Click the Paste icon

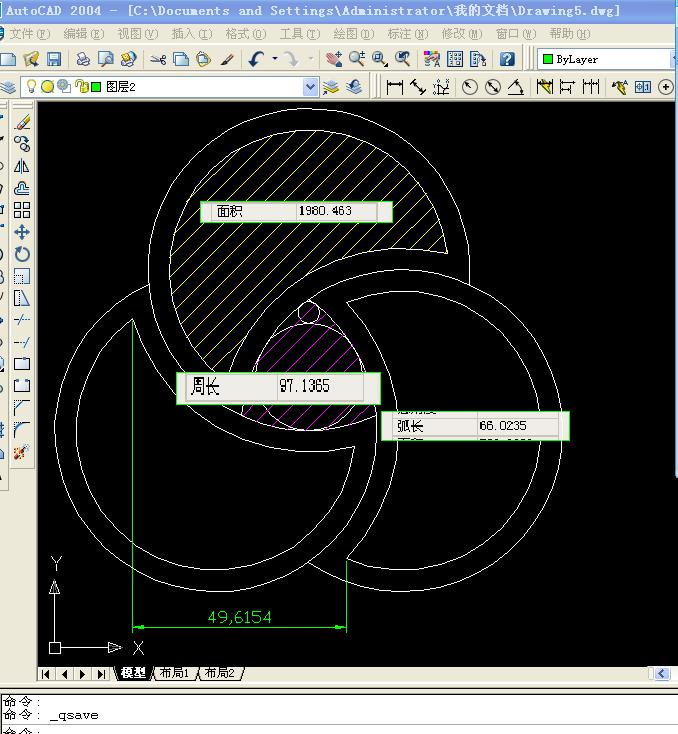coord(203,59)
